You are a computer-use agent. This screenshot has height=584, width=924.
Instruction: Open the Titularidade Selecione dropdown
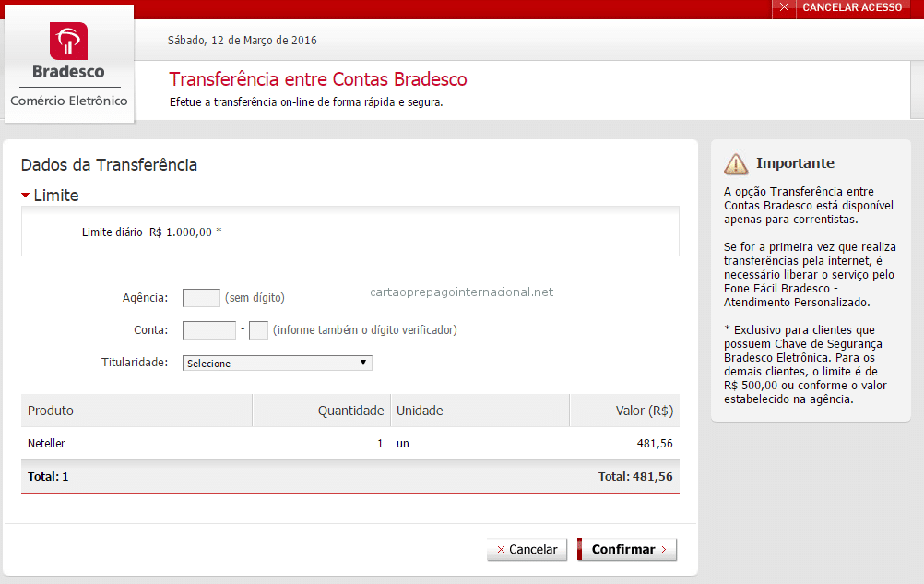point(277,363)
